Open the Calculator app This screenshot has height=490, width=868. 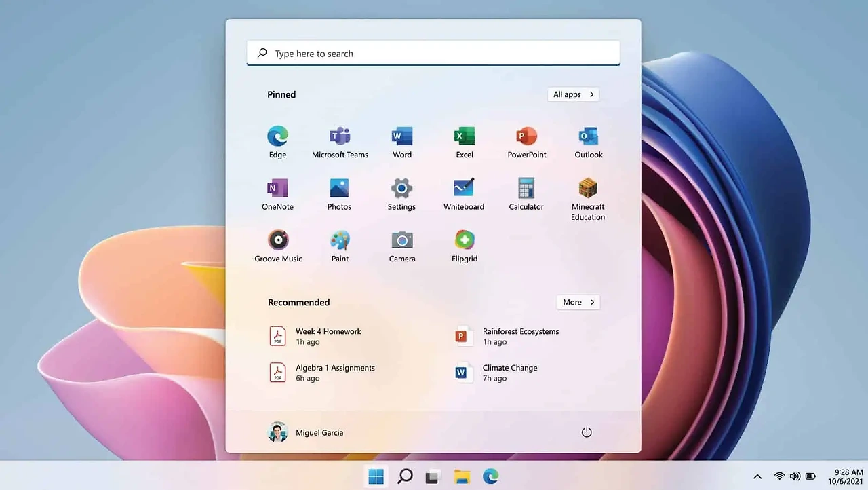(527, 194)
